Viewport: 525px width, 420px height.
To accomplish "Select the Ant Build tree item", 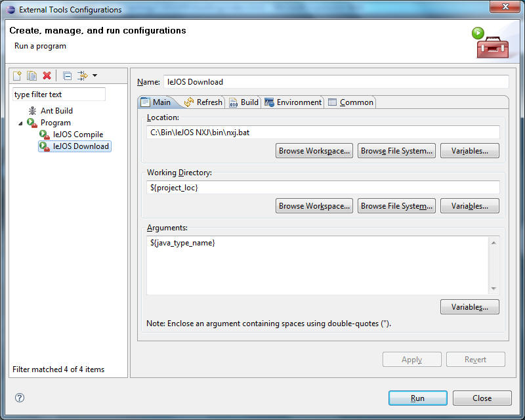I will pos(56,110).
